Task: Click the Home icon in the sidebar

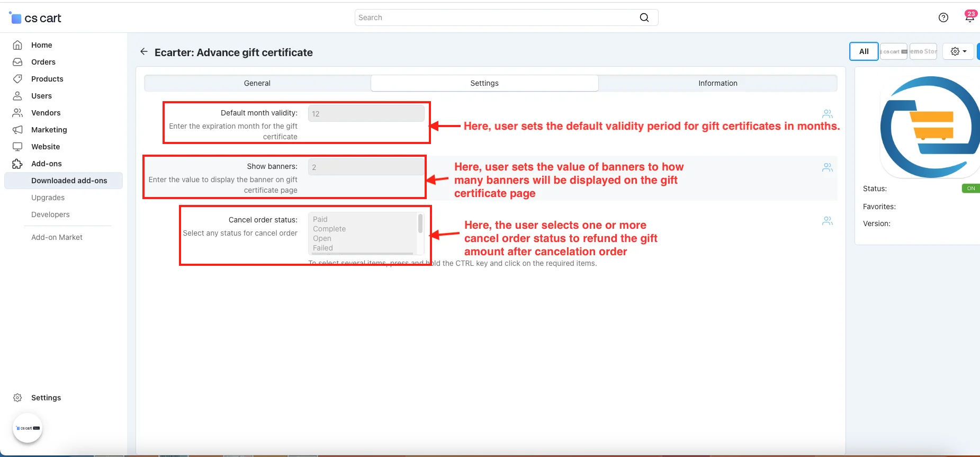Action: [17, 45]
